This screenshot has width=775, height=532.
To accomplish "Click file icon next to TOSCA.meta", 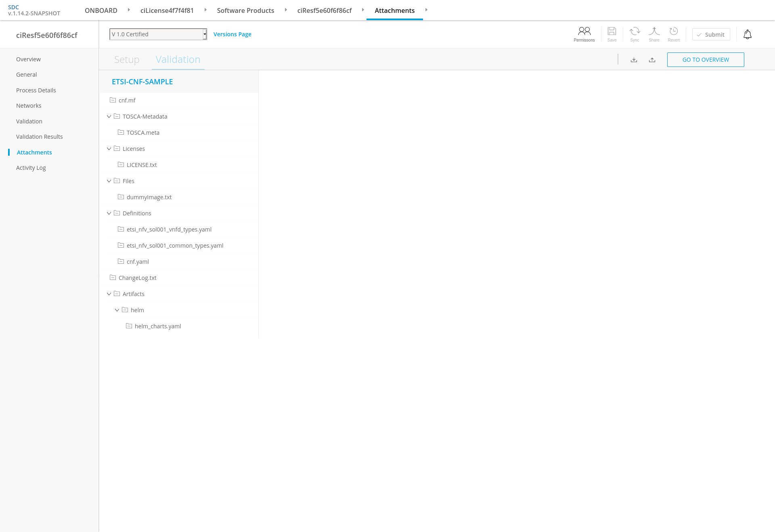I will pos(121,132).
